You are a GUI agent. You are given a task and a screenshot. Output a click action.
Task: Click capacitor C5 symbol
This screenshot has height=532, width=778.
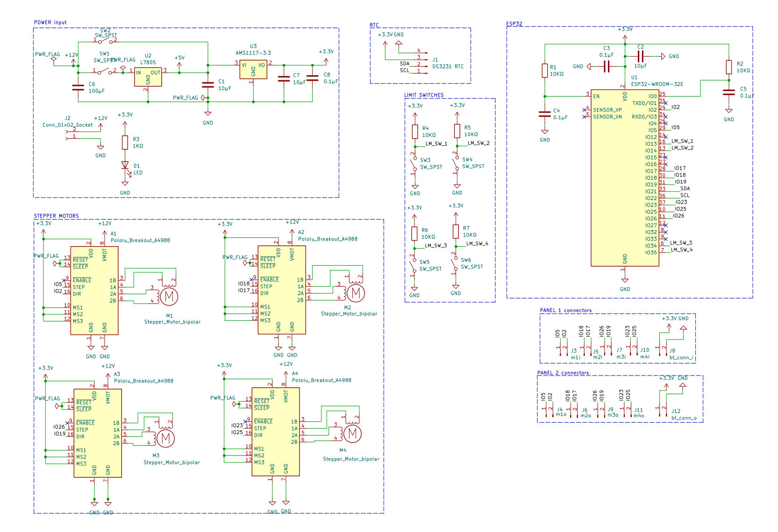[729, 92]
